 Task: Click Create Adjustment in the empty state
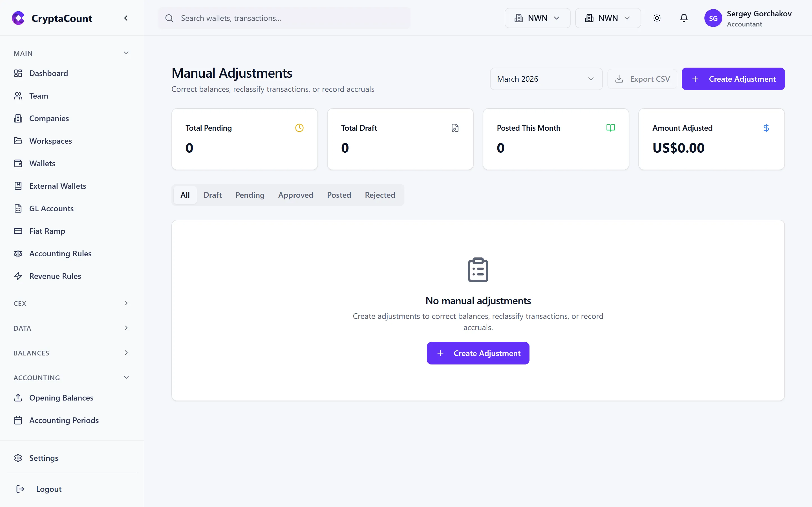click(478, 353)
